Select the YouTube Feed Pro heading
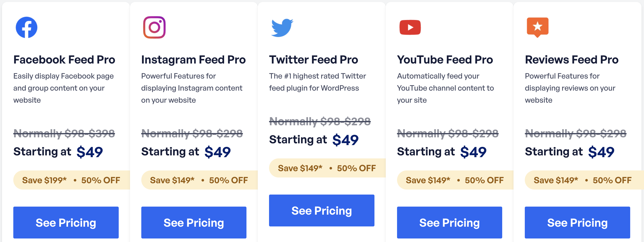The image size is (644, 242). coord(445,60)
